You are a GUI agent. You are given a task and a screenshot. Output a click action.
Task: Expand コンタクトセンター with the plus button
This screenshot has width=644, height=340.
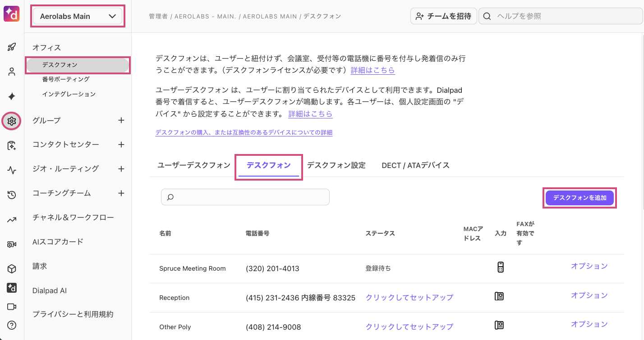point(121,145)
